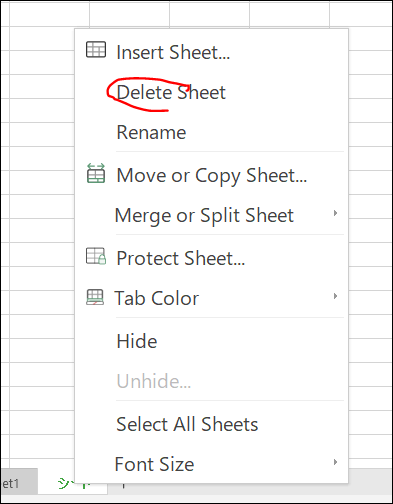This screenshot has height=504, width=393.
Task: Open Merge or Split Sheet item
Action: point(212,215)
